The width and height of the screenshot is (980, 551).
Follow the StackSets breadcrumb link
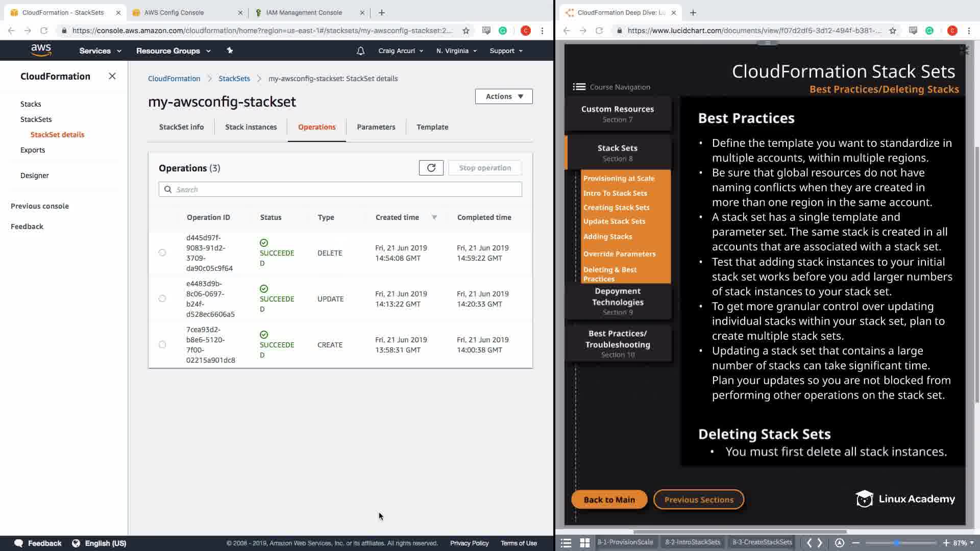234,79
